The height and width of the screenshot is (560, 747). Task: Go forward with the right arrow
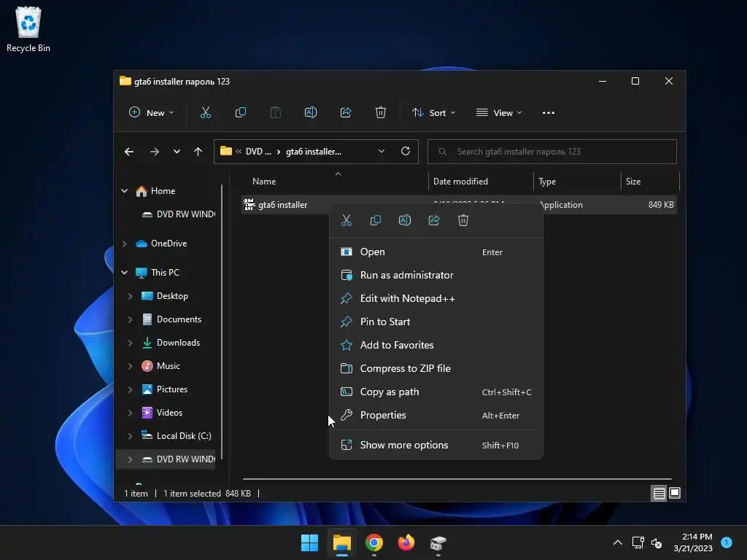(155, 152)
